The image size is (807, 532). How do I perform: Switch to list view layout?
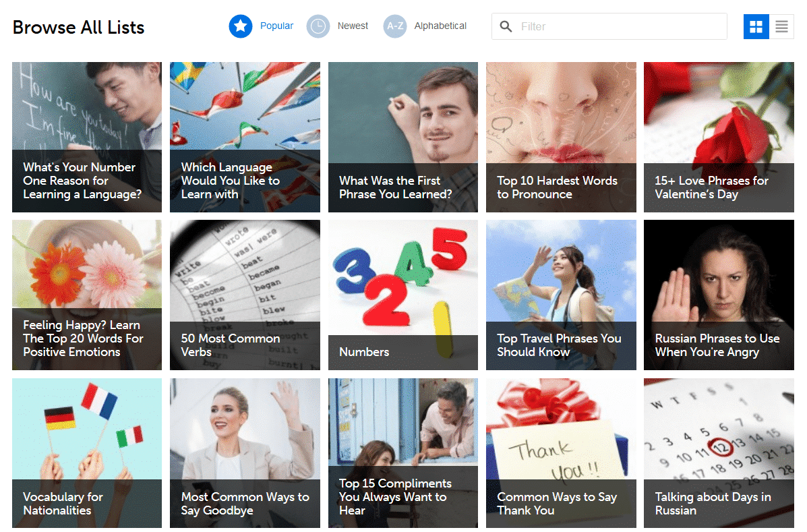(781, 26)
